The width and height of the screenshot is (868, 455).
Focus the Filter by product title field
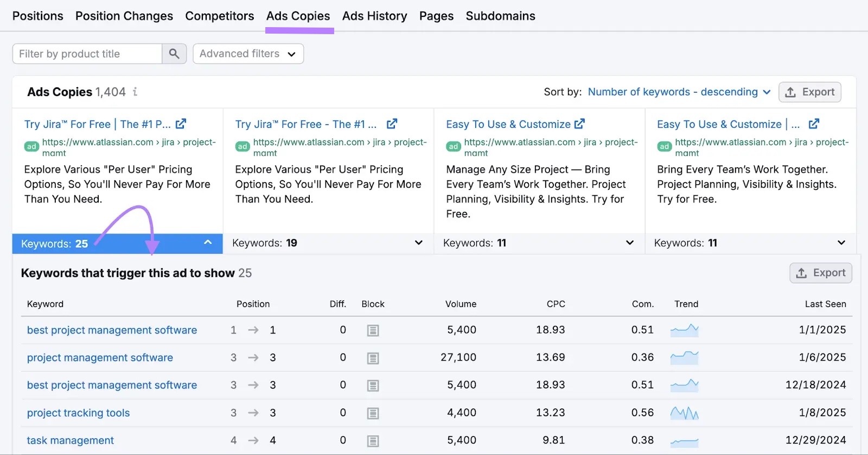click(x=87, y=54)
